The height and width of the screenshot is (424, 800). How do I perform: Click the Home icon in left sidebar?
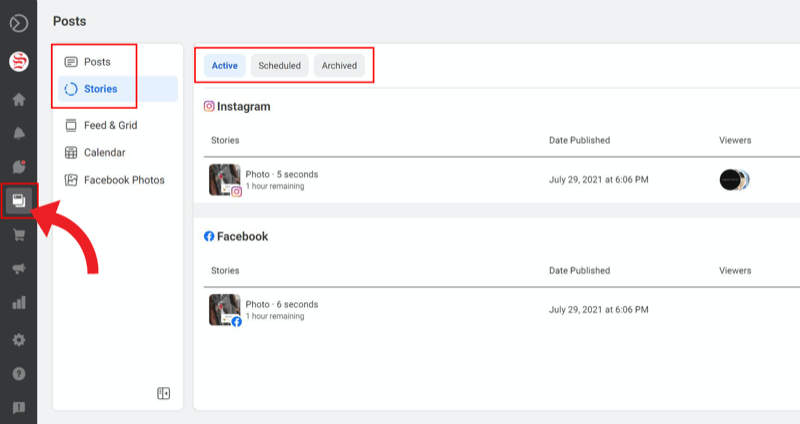click(18, 99)
